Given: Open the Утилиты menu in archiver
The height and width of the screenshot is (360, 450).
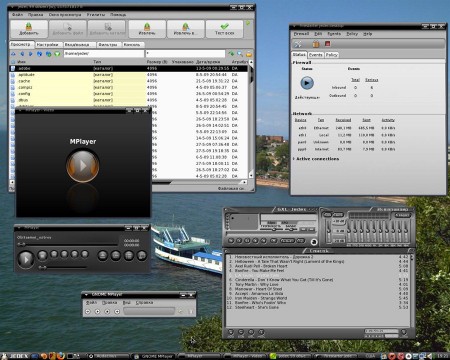Looking at the screenshot, I should pos(96,15).
